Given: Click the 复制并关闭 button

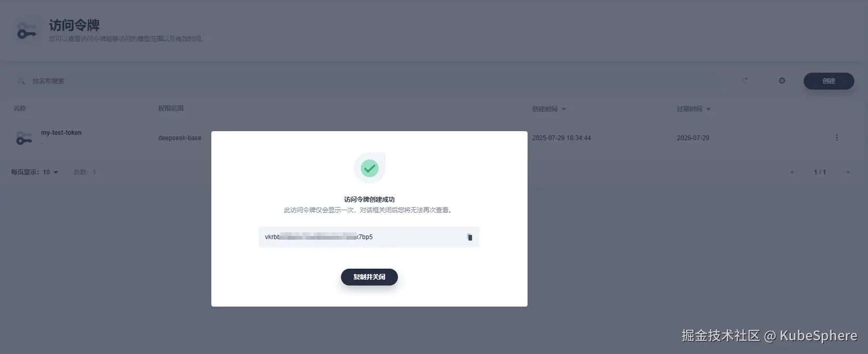Looking at the screenshot, I should [369, 277].
